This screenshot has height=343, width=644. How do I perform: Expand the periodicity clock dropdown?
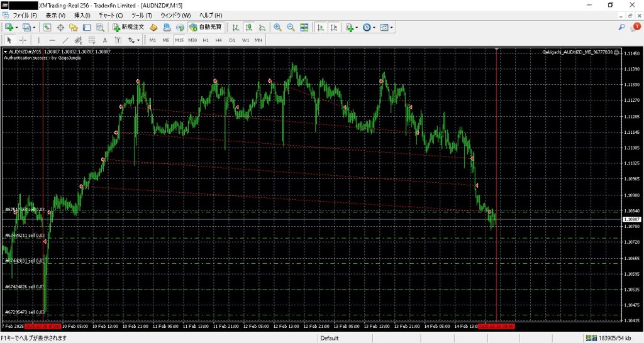point(374,28)
